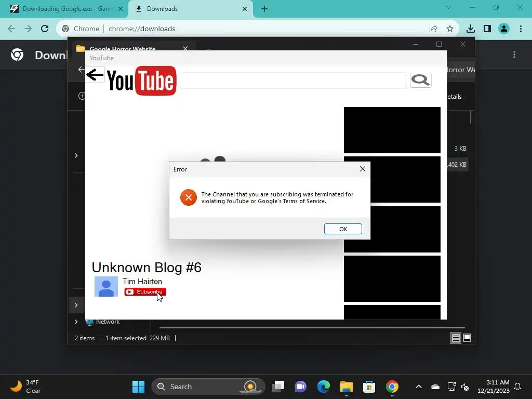Click the YouTube search input field
The width and height of the screenshot is (532, 399).
tap(293, 81)
